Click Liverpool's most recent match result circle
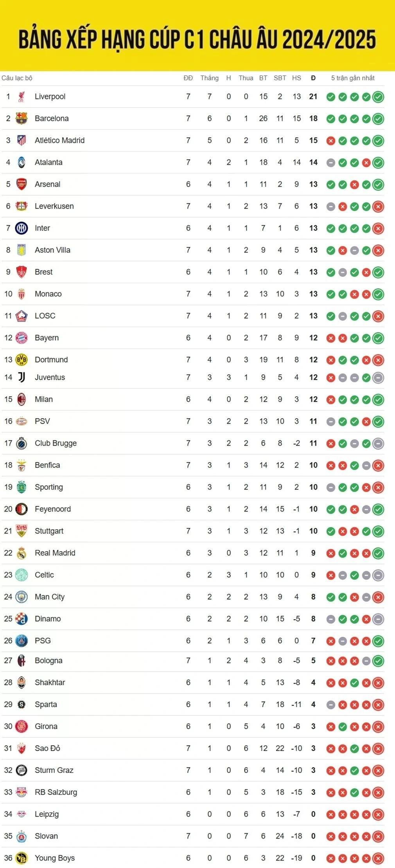The image size is (395, 868). [378, 97]
